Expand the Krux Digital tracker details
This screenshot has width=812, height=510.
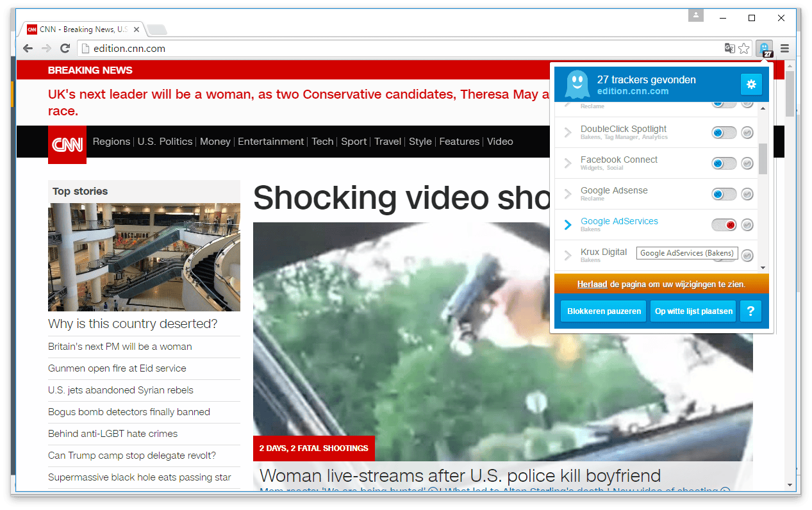[568, 256]
